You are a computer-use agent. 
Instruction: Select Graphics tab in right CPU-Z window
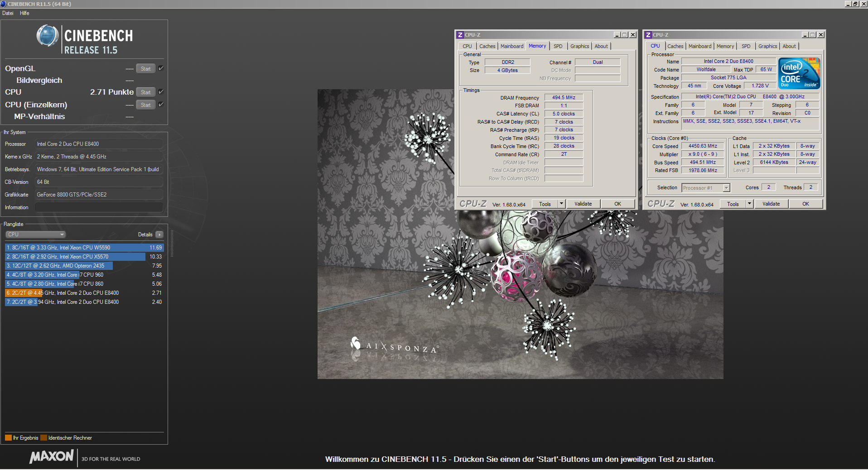pyautogui.click(x=768, y=46)
